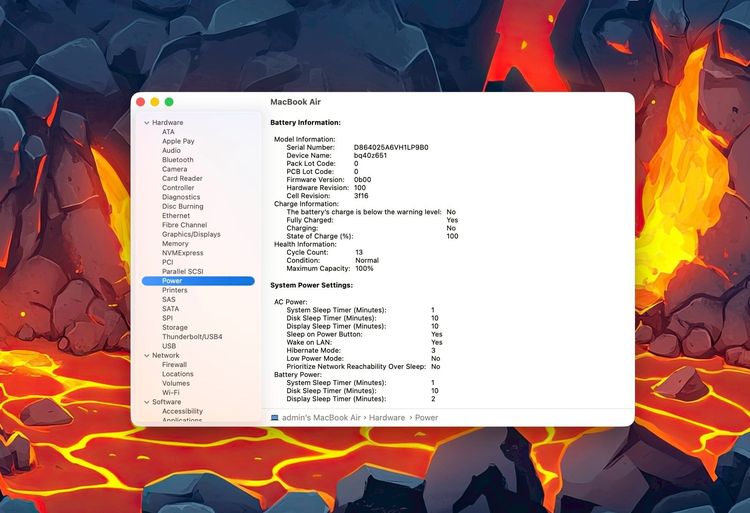Select Controller in the sidebar

point(178,188)
